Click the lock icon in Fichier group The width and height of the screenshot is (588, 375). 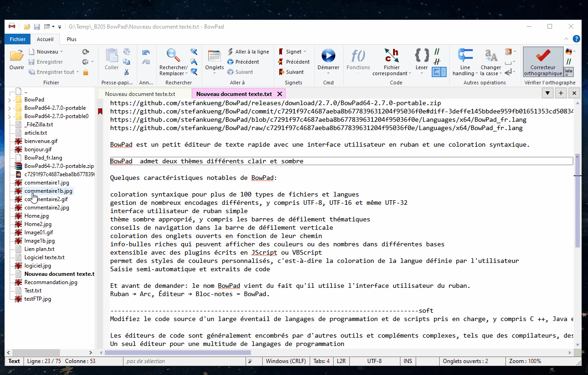click(86, 72)
